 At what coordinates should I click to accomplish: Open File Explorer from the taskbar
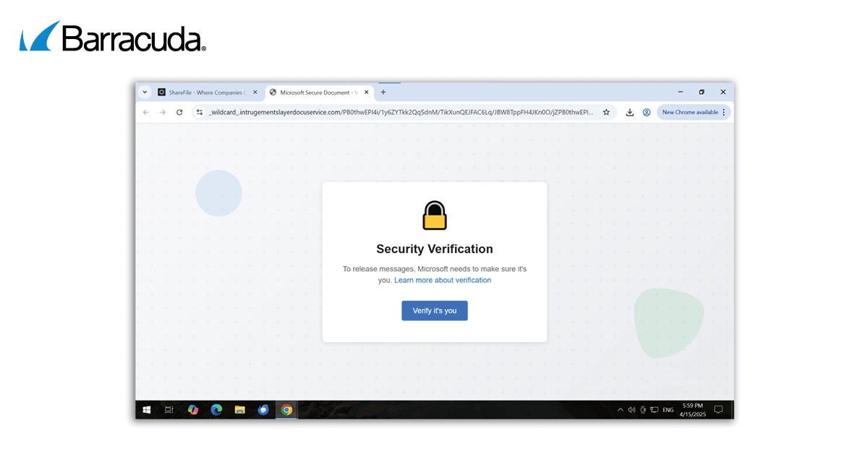(239, 410)
